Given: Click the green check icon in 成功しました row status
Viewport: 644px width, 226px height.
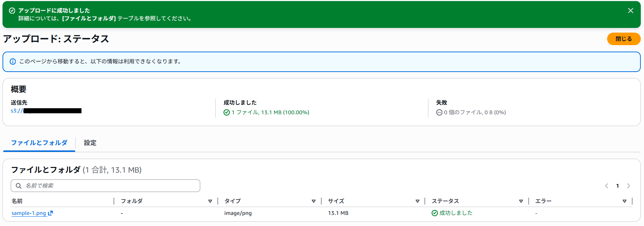Looking at the screenshot, I should click(435, 213).
